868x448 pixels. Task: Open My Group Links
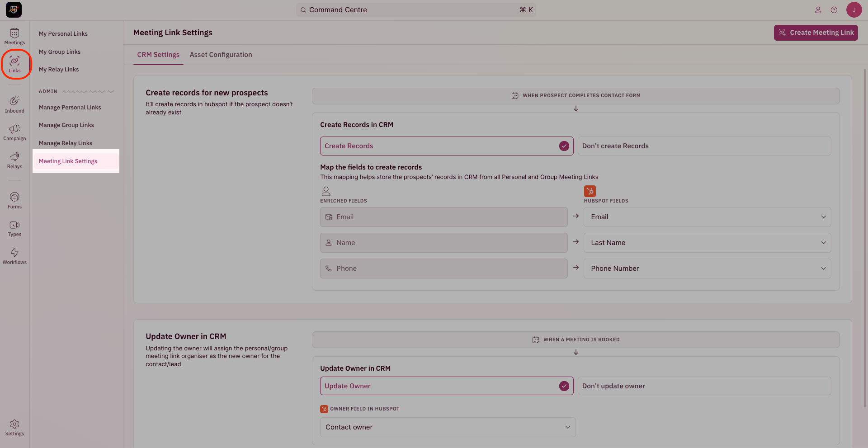(x=60, y=52)
